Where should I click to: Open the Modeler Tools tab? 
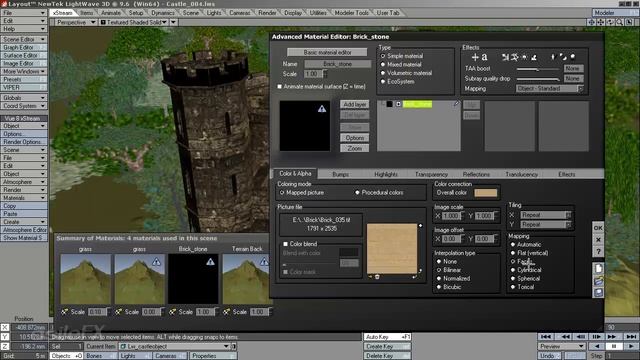[x=351, y=13]
